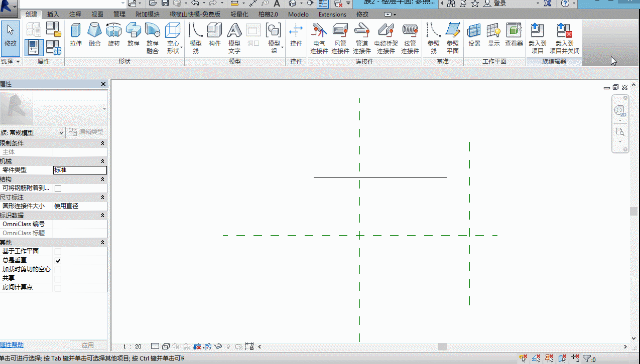The height and width of the screenshot is (364, 640).
Task: Toggle 加载时剪切的空心 checkbox
Action: pos(58,270)
